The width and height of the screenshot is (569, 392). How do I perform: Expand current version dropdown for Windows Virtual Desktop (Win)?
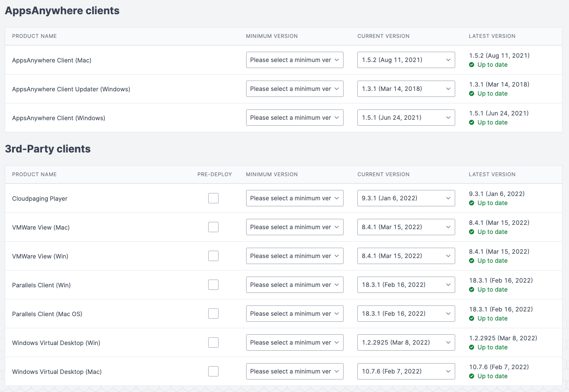point(406,342)
